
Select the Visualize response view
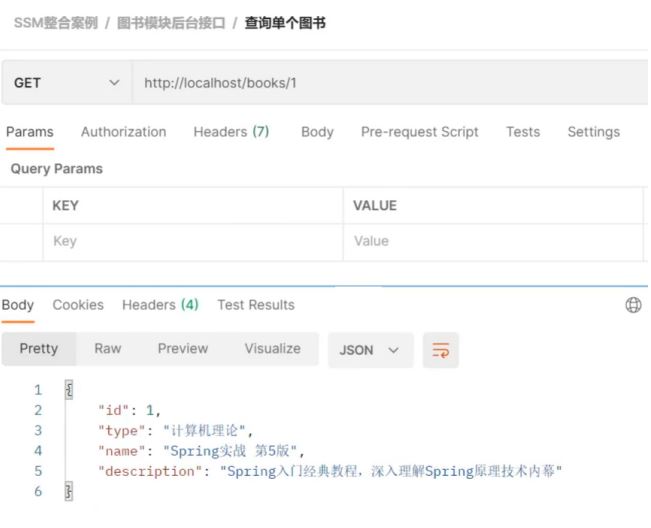click(272, 349)
